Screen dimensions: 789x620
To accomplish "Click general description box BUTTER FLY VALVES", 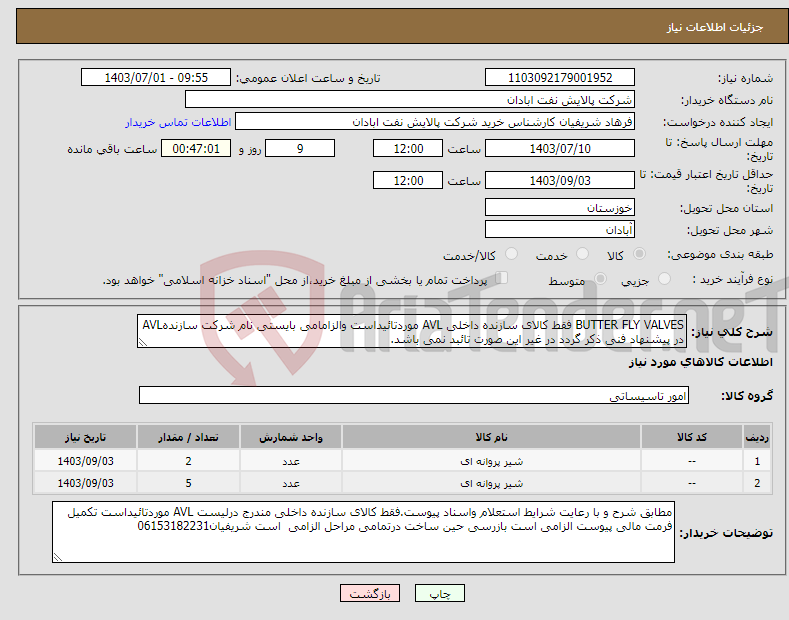I will point(412,332).
